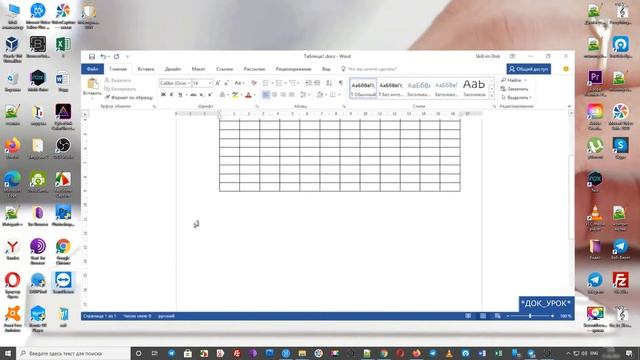The height and width of the screenshot is (360, 640).
Task: Click the zoom slider in status bar
Action: tap(530, 316)
